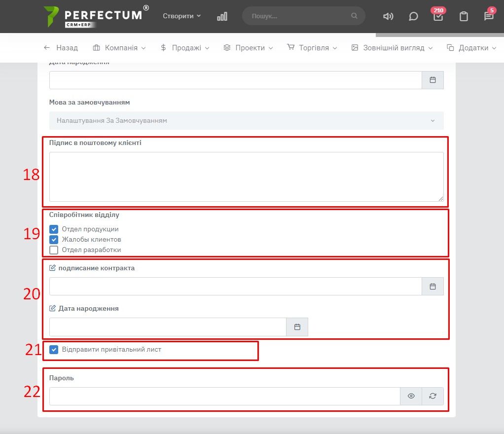This screenshot has height=434, width=504.
Task: Open tasks icon with 210 badge
Action: tap(438, 16)
